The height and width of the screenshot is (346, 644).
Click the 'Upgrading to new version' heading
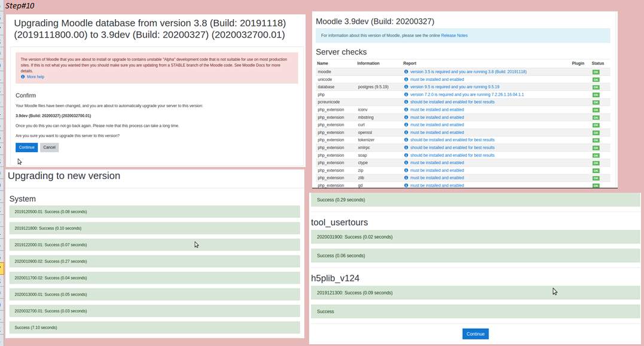click(64, 176)
